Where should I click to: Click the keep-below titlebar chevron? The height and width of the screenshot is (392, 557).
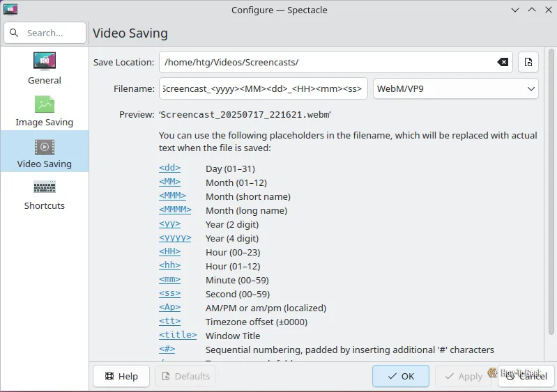(514, 10)
